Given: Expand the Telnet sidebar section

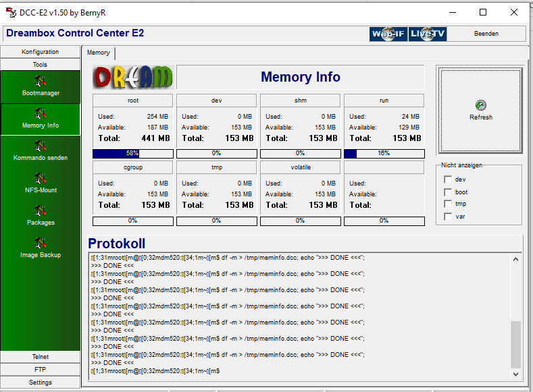Looking at the screenshot, I should [41, 356].
